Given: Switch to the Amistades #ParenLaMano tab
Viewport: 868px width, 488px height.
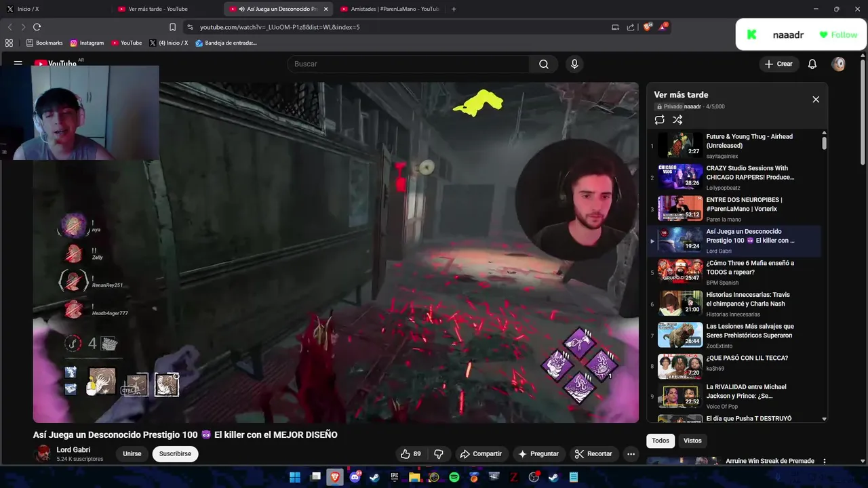Looking at the screenshot, I should click(x=390, y=9).
